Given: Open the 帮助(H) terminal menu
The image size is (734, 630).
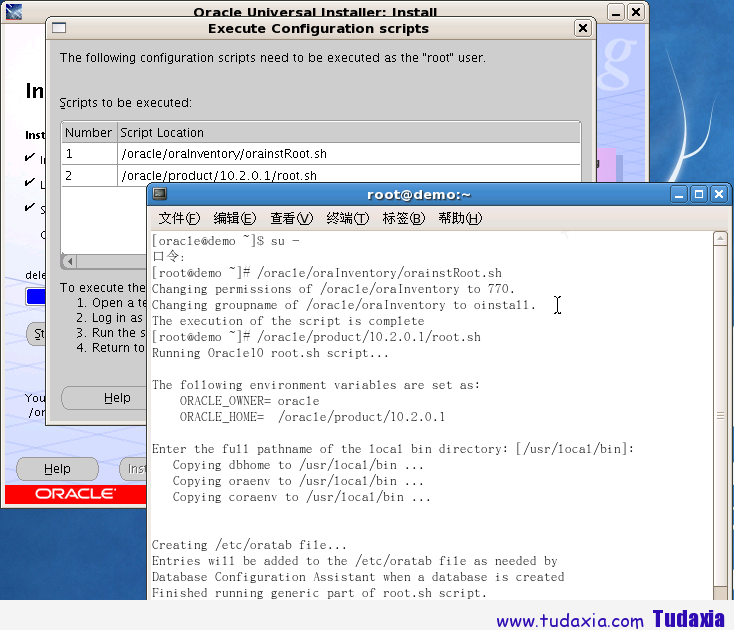Looking at the screenshot, I should [460, 218].
